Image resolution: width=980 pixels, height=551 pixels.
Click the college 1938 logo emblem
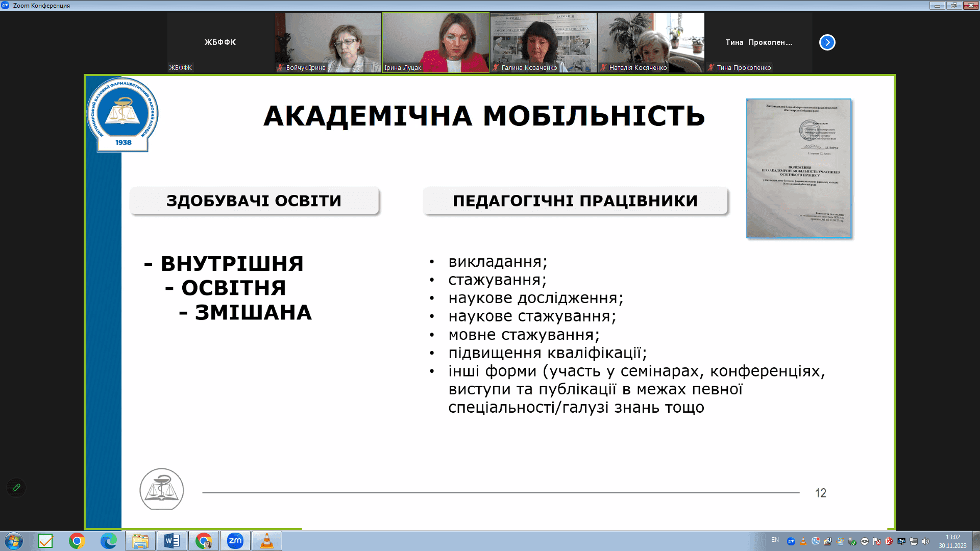pyautogui.click(x=122, y=115)
